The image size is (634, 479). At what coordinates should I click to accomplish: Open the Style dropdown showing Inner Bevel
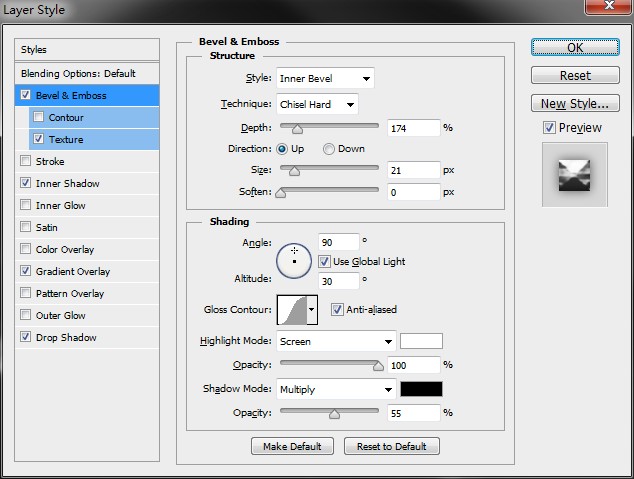point(325,78)
